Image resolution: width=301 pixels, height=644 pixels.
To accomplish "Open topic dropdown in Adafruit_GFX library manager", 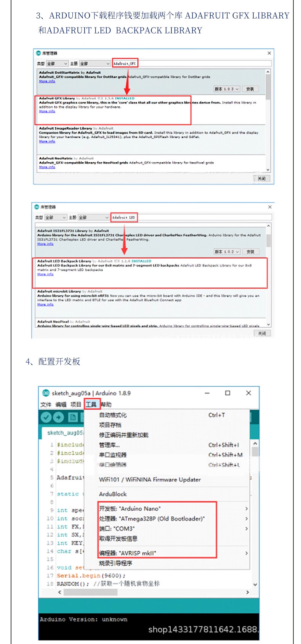I will tap(95, 64).
